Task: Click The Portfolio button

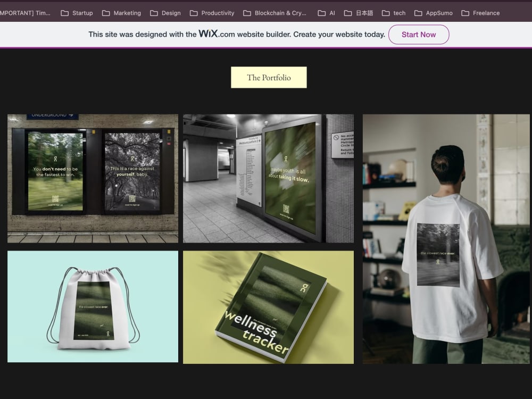Action: click(269, 77)
